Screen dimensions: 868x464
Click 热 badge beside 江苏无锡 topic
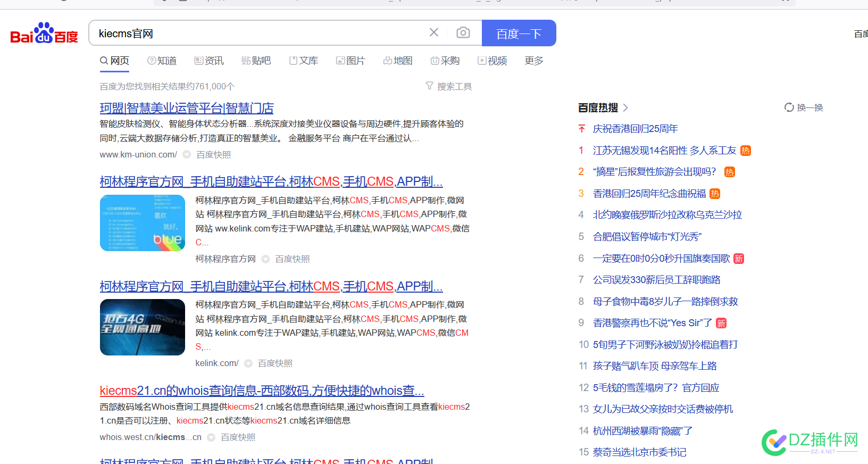[746, 151]
